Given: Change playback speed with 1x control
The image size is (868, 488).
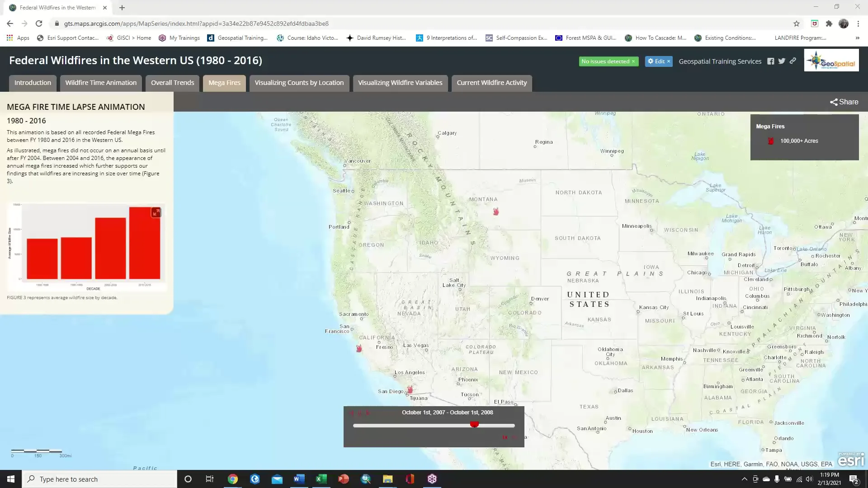Looking at the screenshot, I should pos(505,437).
